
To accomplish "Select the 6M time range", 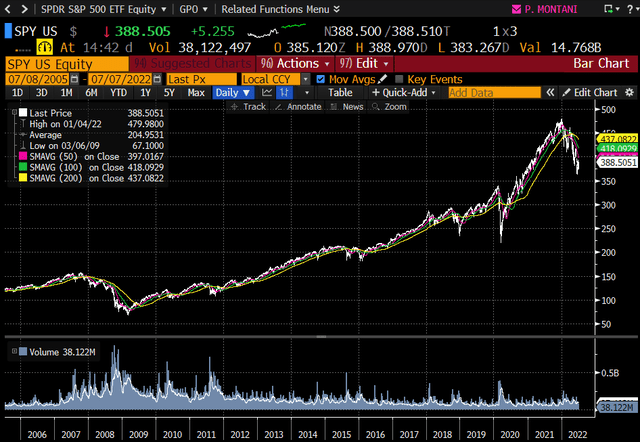I will tap(91, 93).
